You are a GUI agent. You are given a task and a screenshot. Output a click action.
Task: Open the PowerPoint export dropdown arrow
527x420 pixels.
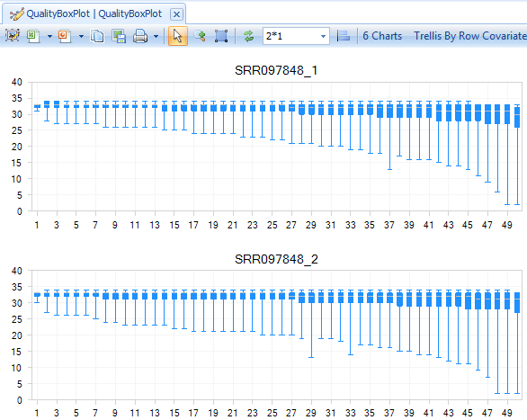(x=81, y=36)
